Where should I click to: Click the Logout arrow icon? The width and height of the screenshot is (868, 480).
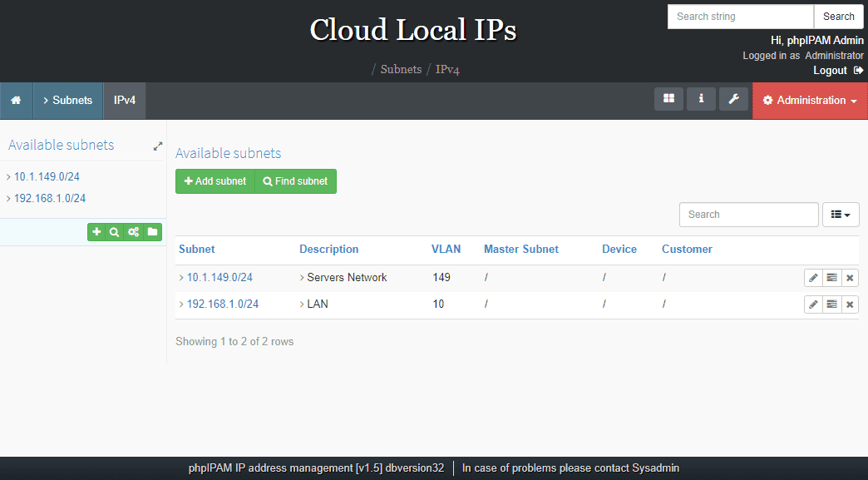[859, 71]
